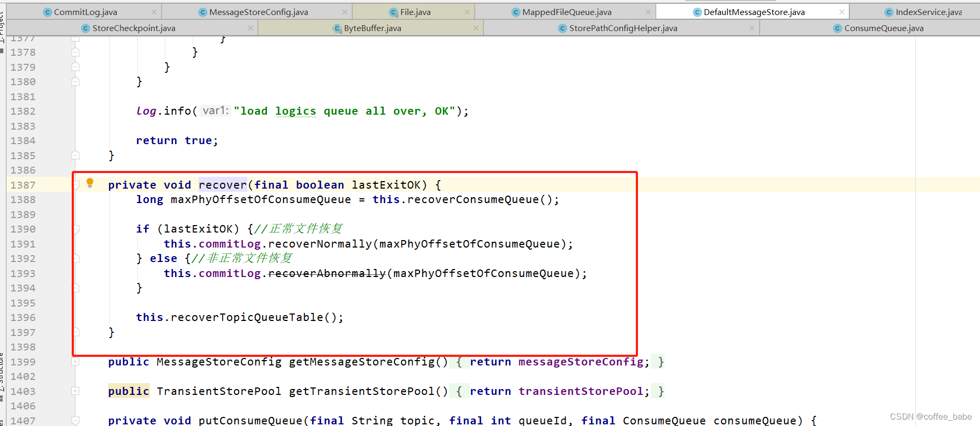Viewport: 980px width, 426px height.
Task: Close the CommitLog.java tab
Action: pyautogui.click(x=154, y=12)
